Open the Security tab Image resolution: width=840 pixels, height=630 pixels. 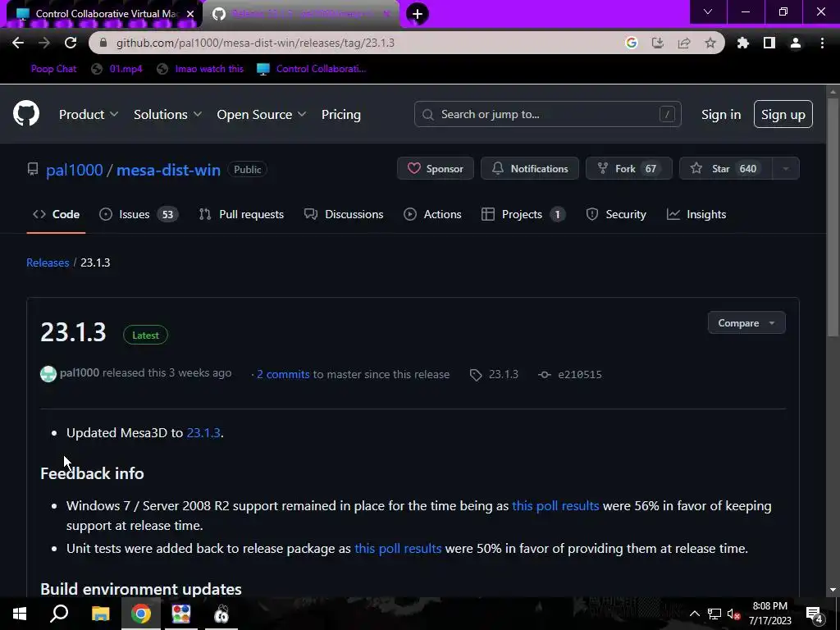pos(616,214)
